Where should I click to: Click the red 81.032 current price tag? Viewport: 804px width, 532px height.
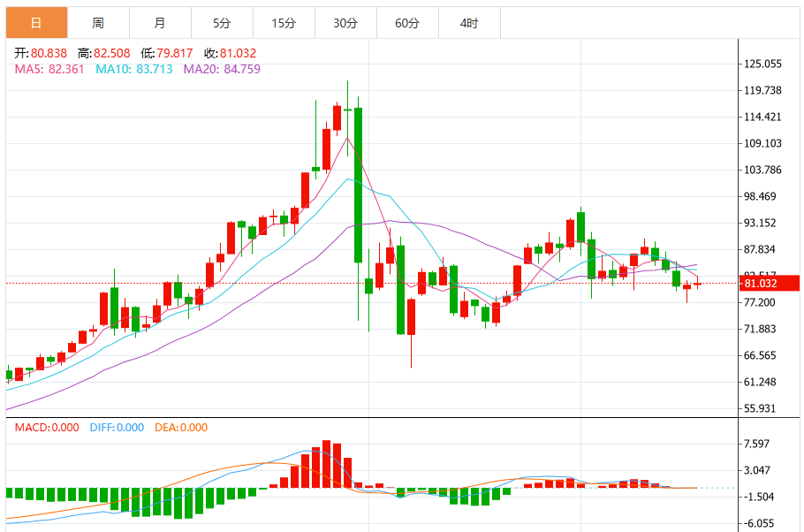coord(770,283)
